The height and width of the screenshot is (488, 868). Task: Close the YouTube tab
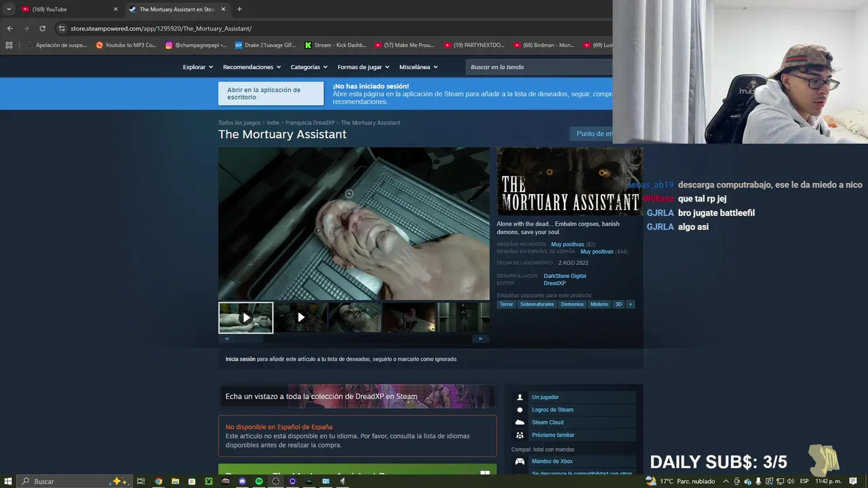click(x=115, y=9)
